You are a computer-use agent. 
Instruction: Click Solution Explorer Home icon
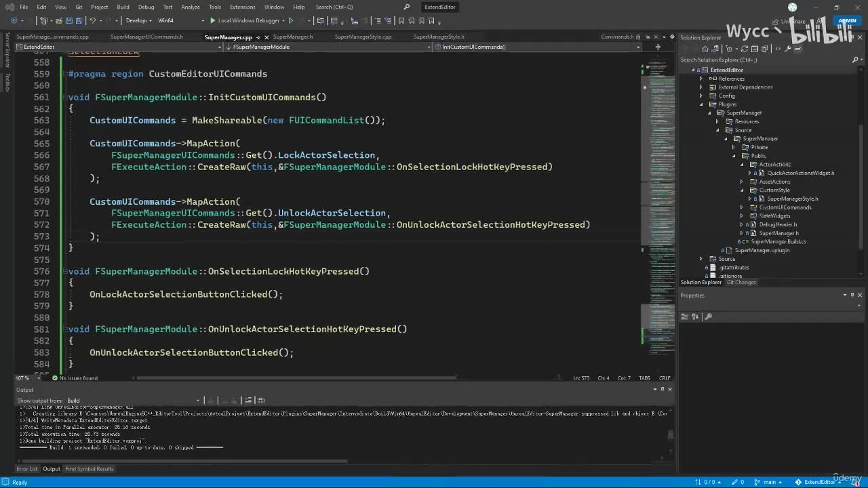coord(705,49)
